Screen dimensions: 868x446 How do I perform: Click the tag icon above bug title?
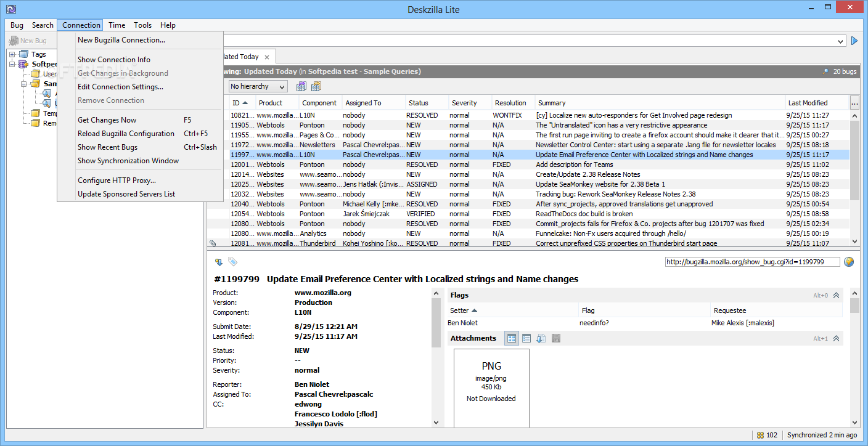point(232,262)
